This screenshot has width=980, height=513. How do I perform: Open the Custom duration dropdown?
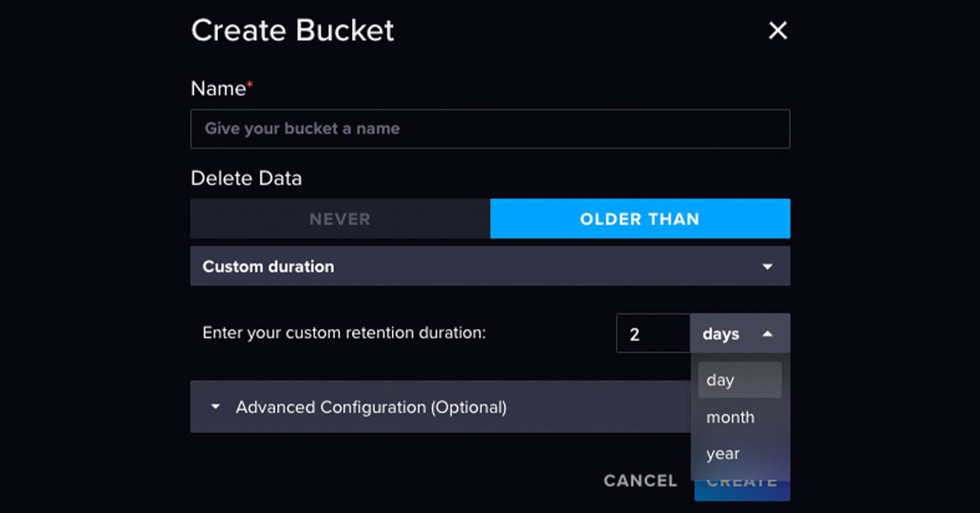(x=490, y=266)
